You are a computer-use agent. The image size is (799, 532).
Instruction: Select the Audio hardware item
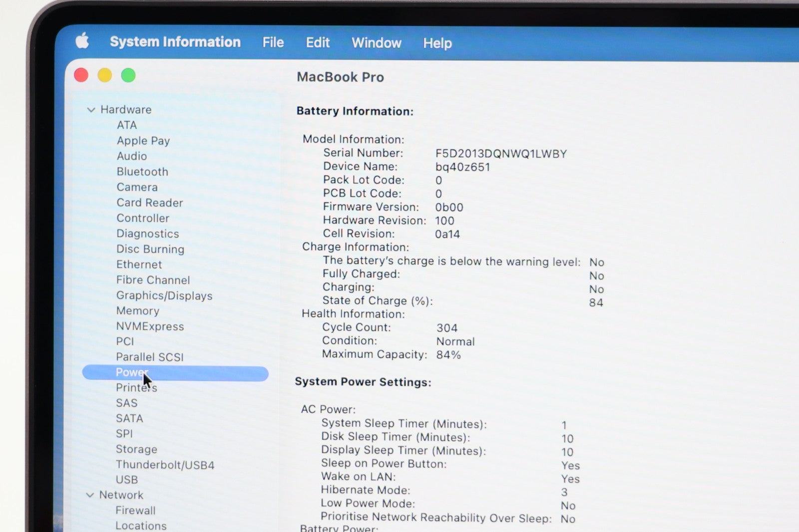(x=132, y=156)
